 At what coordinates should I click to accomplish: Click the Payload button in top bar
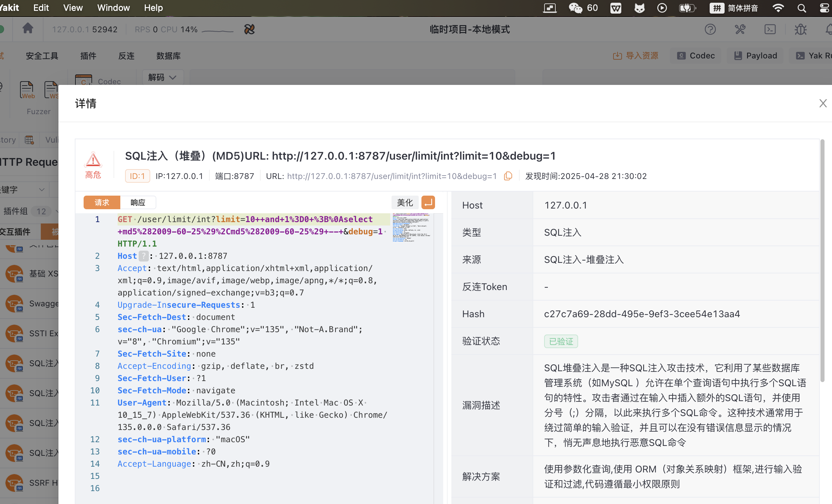pos(756,56)
